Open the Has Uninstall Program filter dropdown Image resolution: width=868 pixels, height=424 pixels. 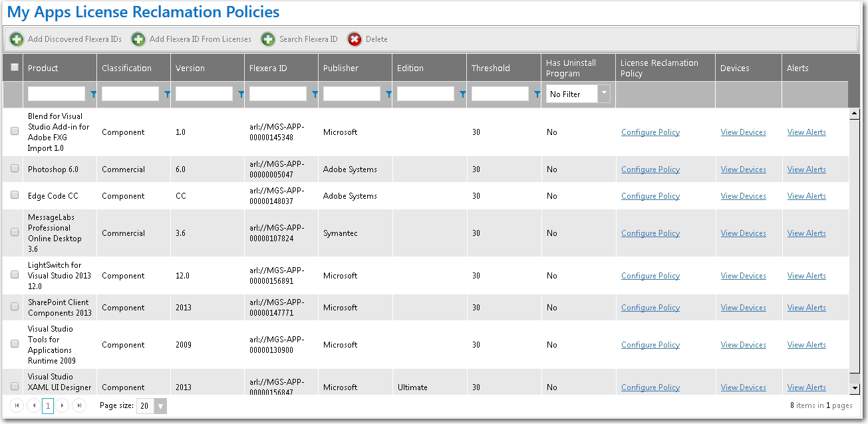tap(604, 94)
